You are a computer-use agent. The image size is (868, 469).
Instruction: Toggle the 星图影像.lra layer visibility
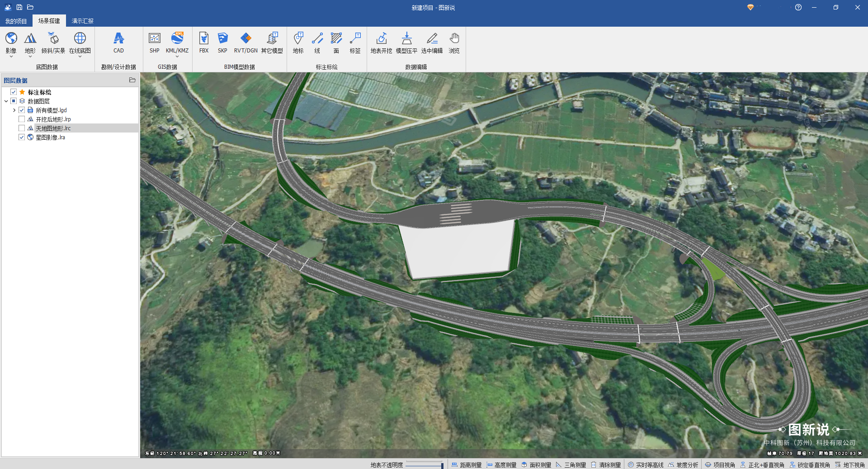[22, 137]
